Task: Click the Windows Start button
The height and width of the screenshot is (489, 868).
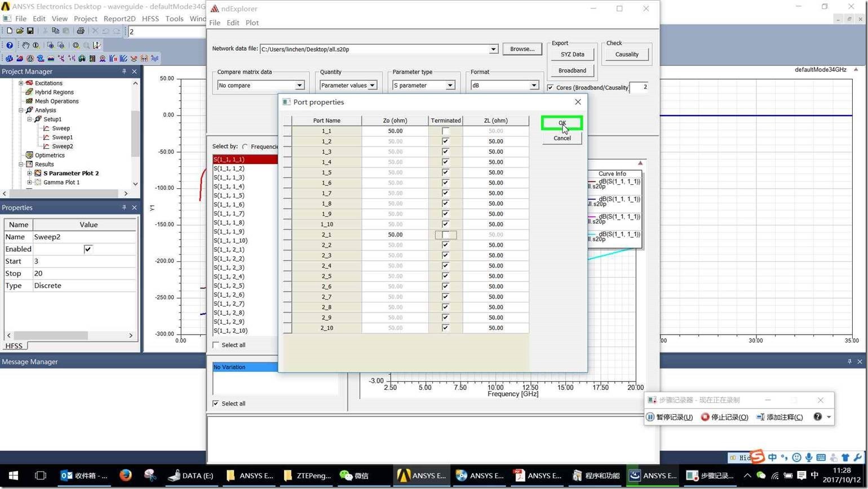Action: click(x=14, y=475)
